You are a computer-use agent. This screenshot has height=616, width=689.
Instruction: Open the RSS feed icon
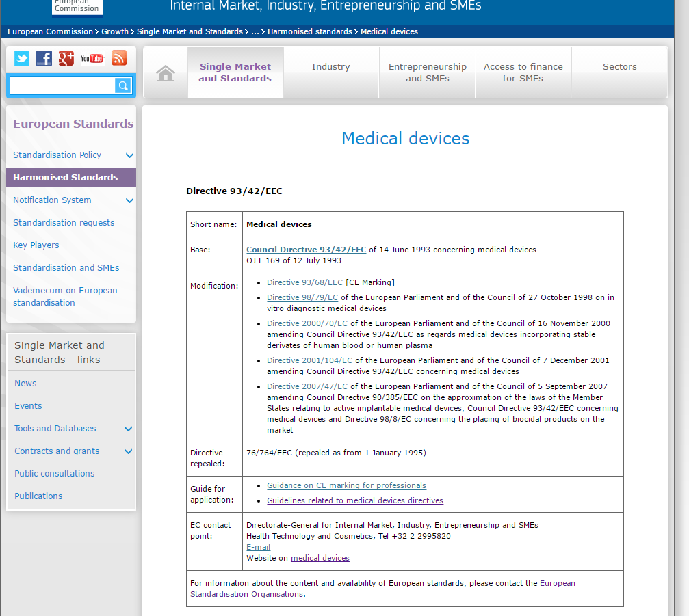119,58
